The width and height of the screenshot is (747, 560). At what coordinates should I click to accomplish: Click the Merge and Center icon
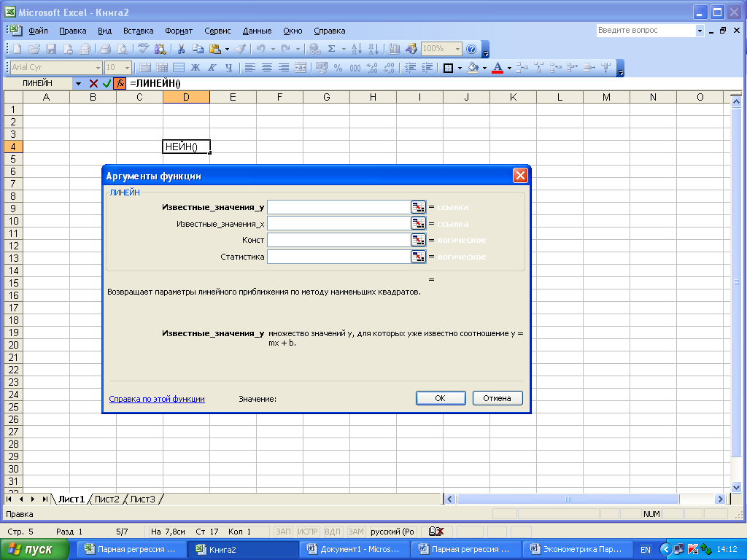tap(301, 68)
